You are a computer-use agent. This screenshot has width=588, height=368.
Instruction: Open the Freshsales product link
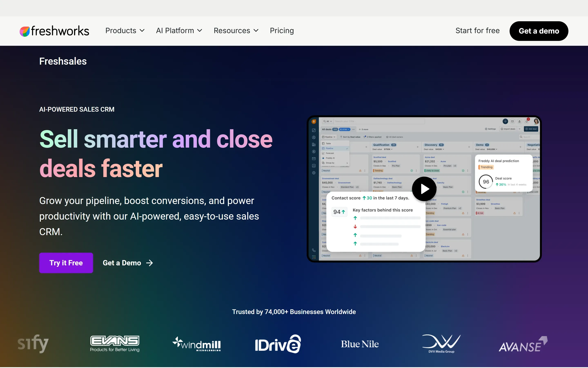coord(63,61)
